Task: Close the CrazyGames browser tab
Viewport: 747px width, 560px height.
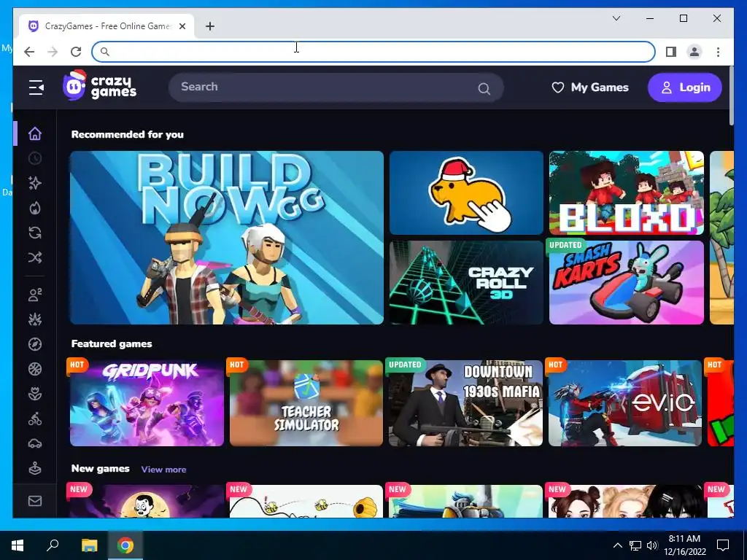Action: click(x=182, y=26)
